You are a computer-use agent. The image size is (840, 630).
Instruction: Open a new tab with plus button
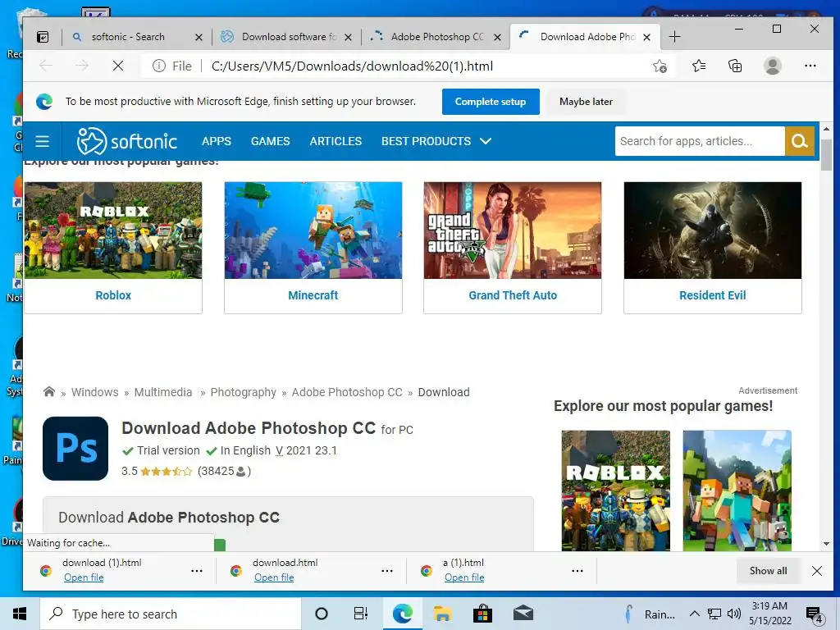(675, 37)
